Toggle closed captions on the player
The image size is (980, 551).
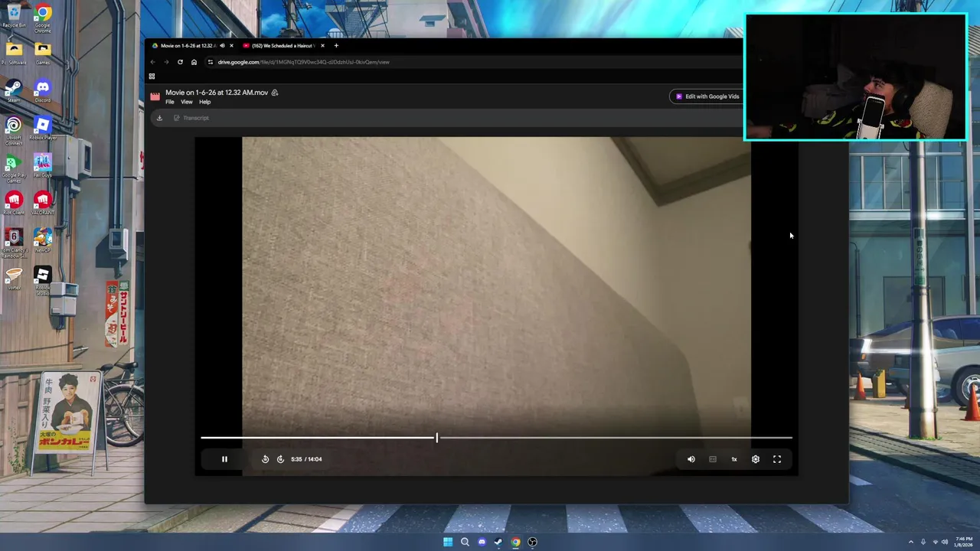713,459
